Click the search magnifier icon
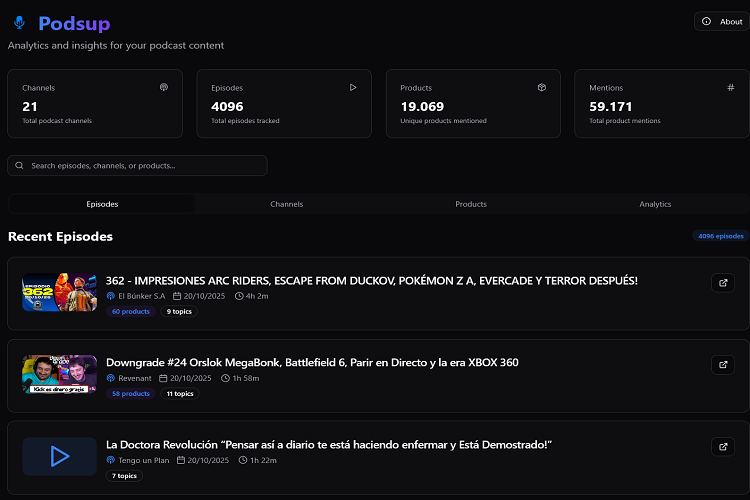This screenshot has width=750, height=500. tap(20, 166)
